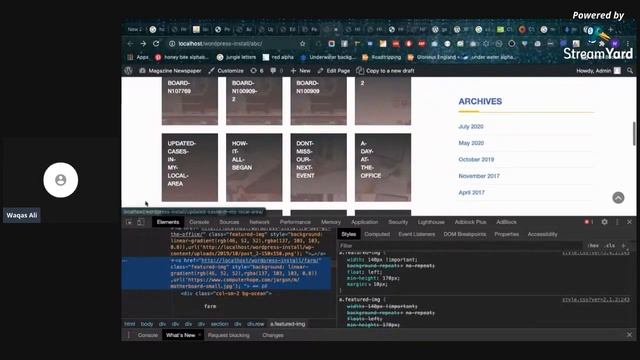Click the WordPress logo in the admin bar
The width and height of the screenshot is (640, 360).
[x=129, y=71]
